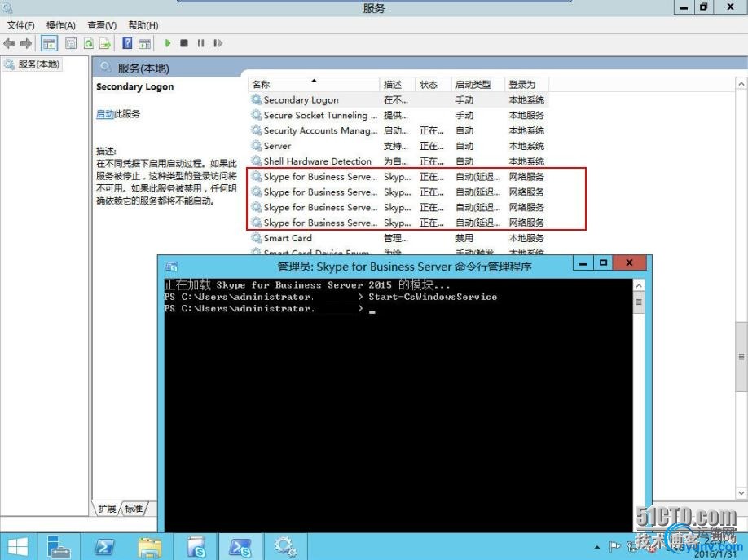748x560 pixels.
Task: Go back using the toolbar back arrow
Action: (x=9, y=43)
